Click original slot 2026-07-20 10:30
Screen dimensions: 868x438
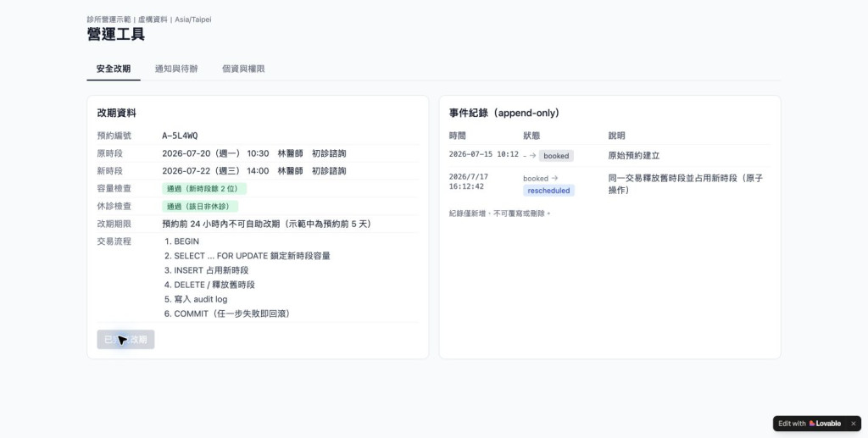coord(254,153)
